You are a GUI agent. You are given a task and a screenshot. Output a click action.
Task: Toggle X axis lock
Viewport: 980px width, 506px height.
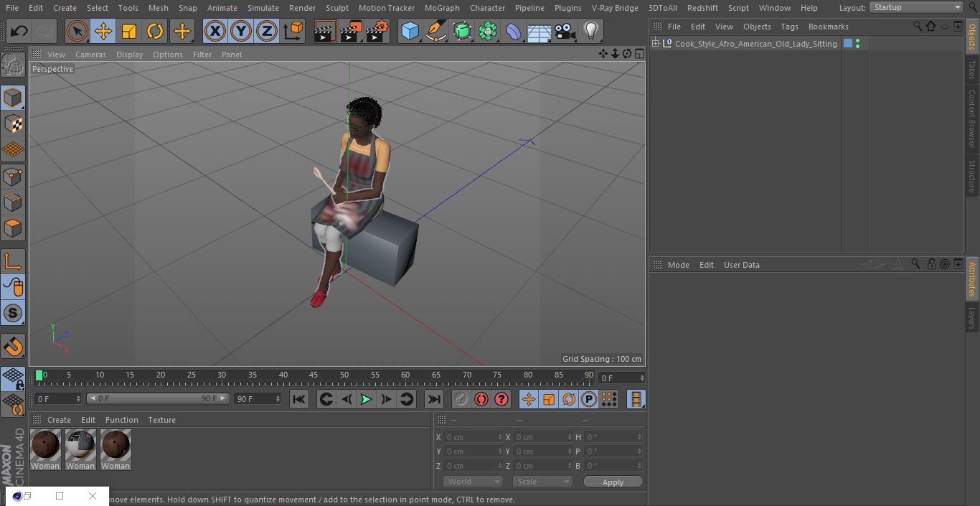(x=215, y=31)
